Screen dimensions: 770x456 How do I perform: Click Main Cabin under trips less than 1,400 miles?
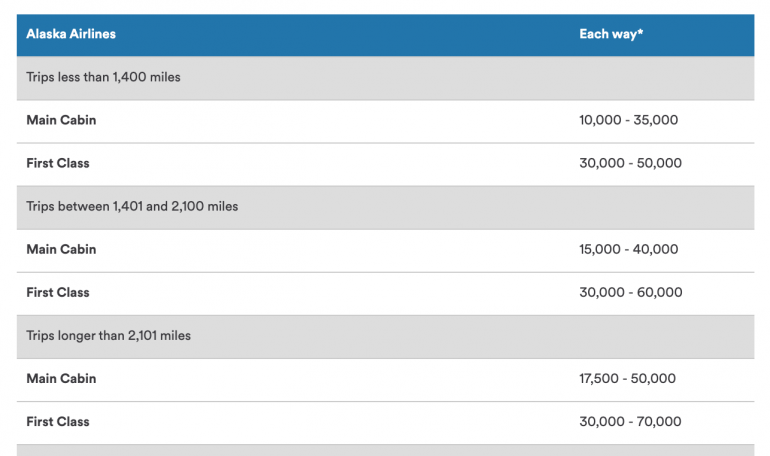(61, 120)
